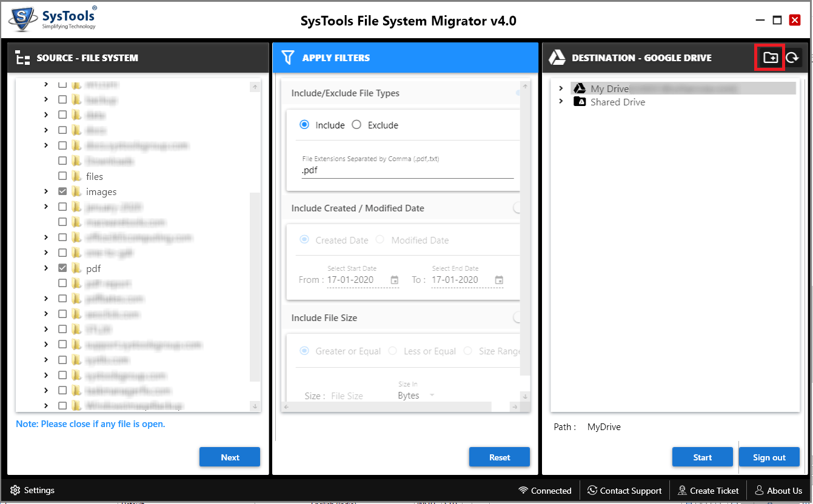Screen dimensions: 813x504
Task: Select the Greater or Equal size option
Action: point(305,351)
